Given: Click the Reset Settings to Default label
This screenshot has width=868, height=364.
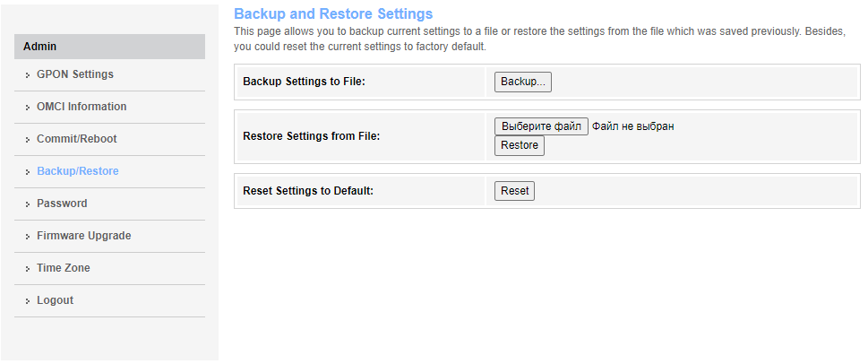Looking at the screenshot, I should (308, 191).
